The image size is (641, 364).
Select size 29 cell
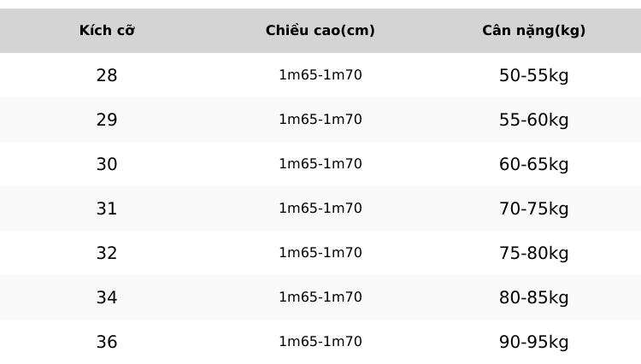(x=107, y=120)
